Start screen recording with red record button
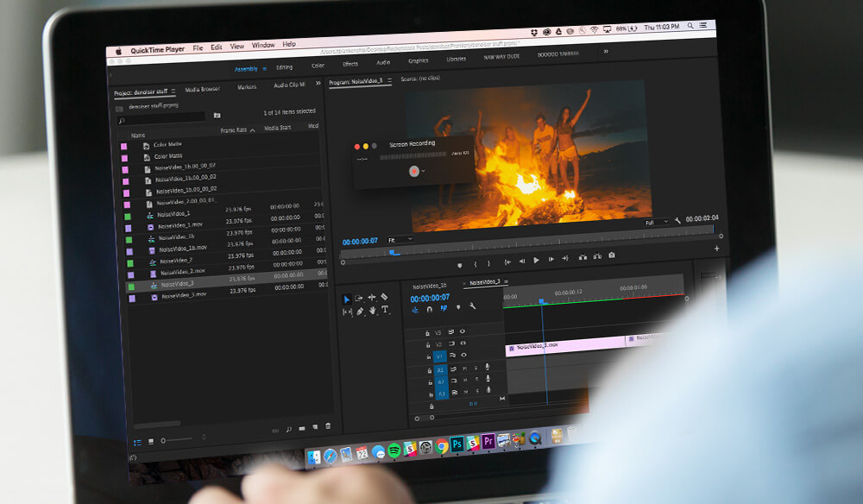The width and height of the screenshot is (863, 504). point(414,172)
